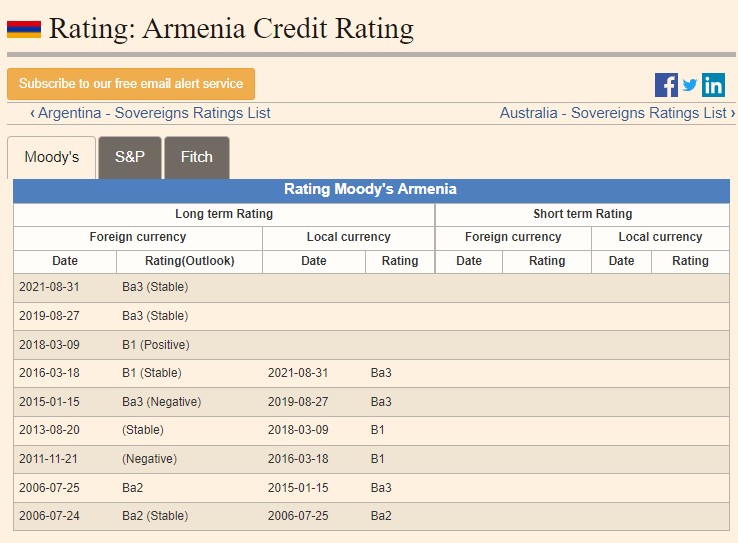The width and height of the screenshot is (738, 543).
Task: Click the Facebook share icon
Action: coord(666,85)
